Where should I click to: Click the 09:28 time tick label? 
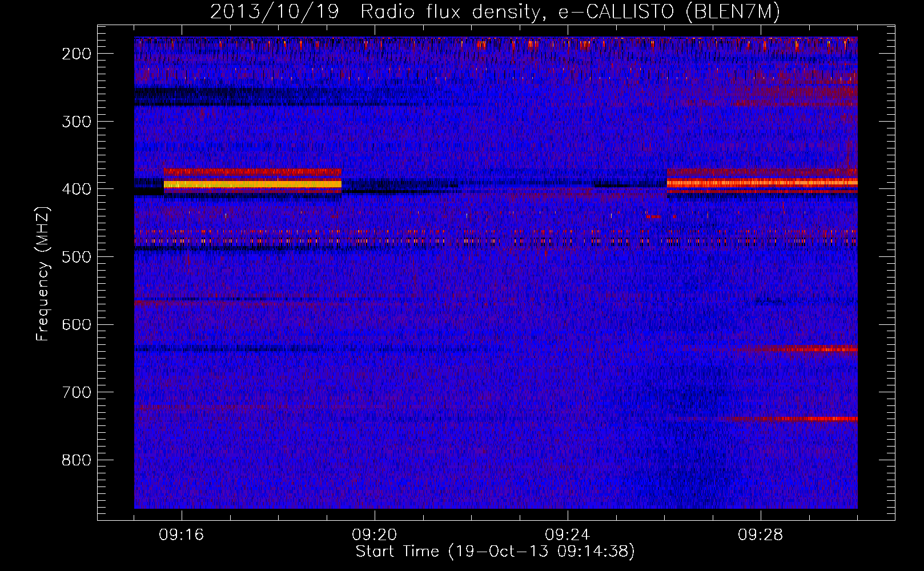[761, 535]
